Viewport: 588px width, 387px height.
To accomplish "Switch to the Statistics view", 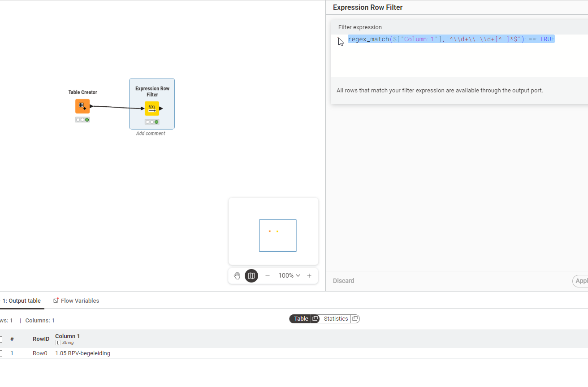I will 336,319.
